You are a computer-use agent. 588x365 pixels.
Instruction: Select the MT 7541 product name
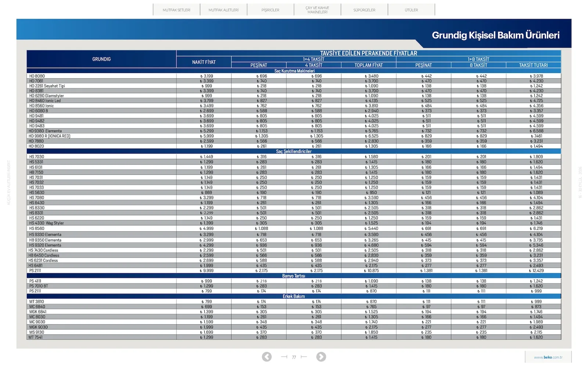(36, 337)
